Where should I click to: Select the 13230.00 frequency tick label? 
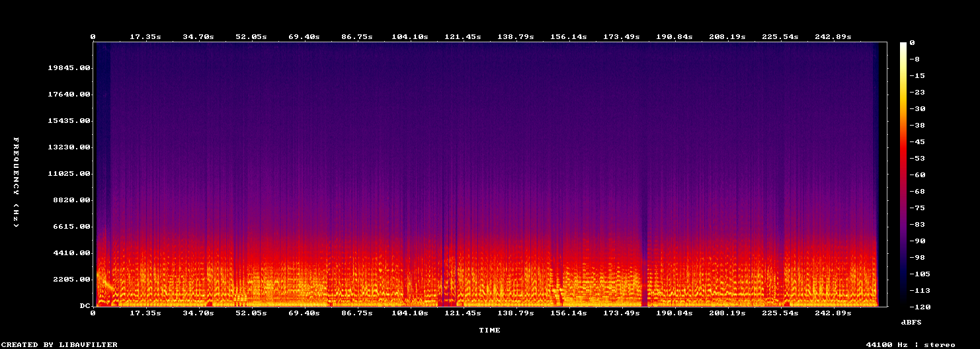[x=69, y=147]
